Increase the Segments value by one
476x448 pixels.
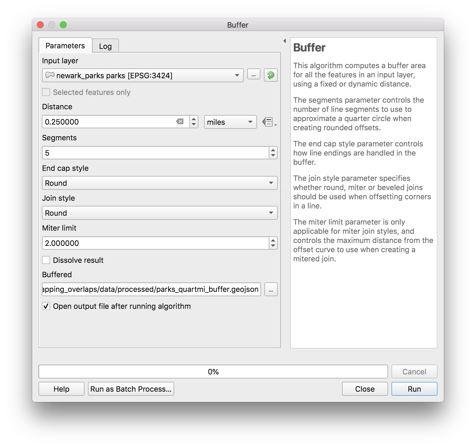[x=273, y=150]
